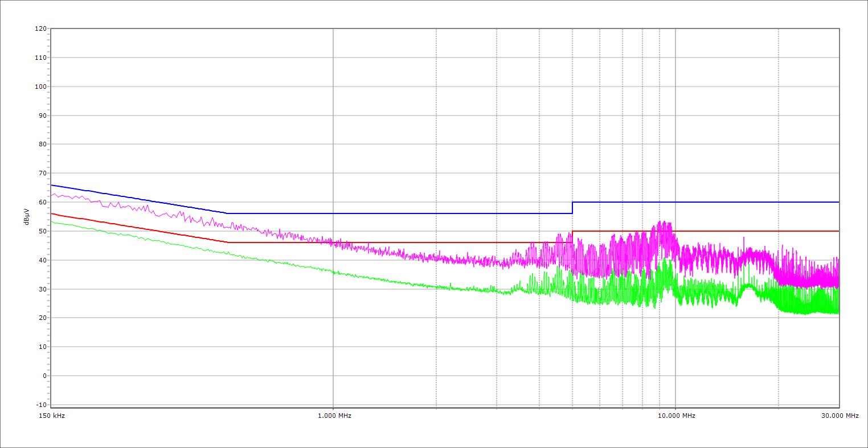Click the 50 y-axis tick label

[x=42, y=231]
